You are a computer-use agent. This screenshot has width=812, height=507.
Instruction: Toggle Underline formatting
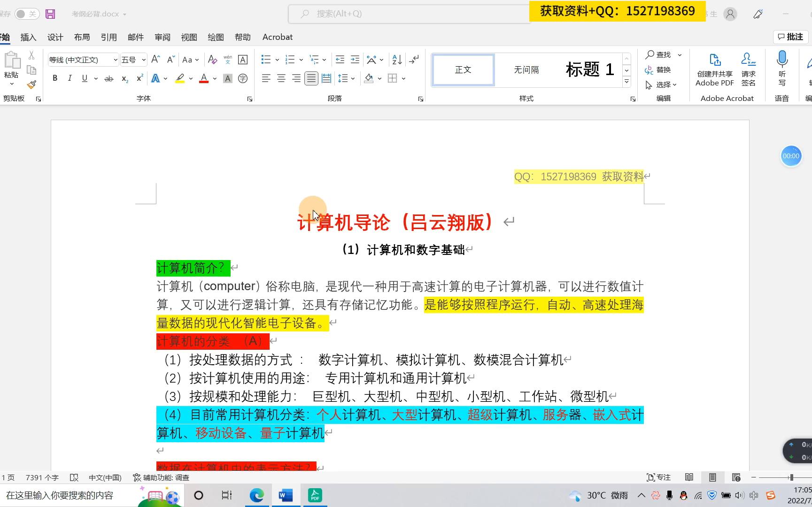(x=85, y=78)
